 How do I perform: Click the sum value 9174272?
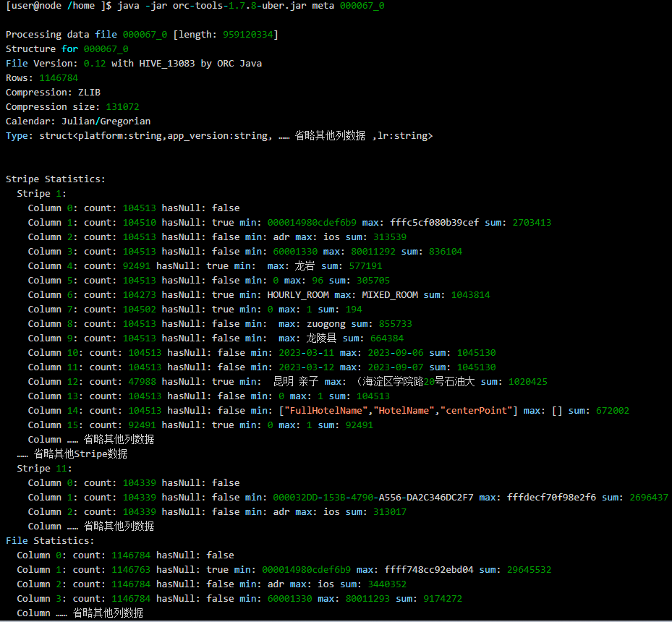443,599
